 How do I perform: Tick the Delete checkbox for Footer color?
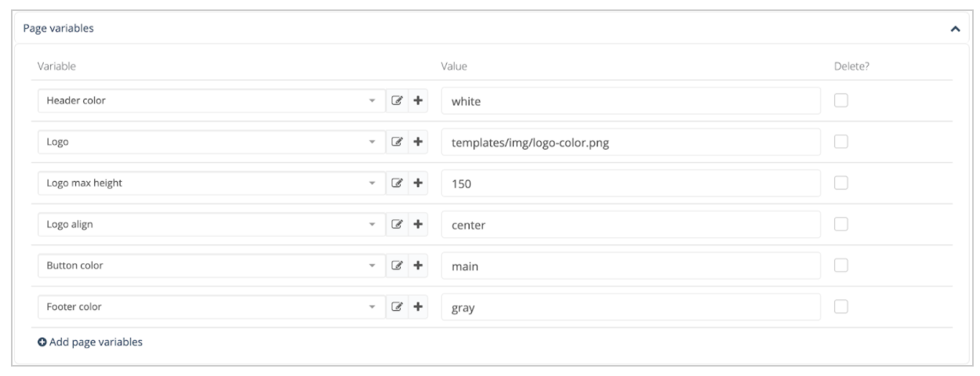coord(841,307)
